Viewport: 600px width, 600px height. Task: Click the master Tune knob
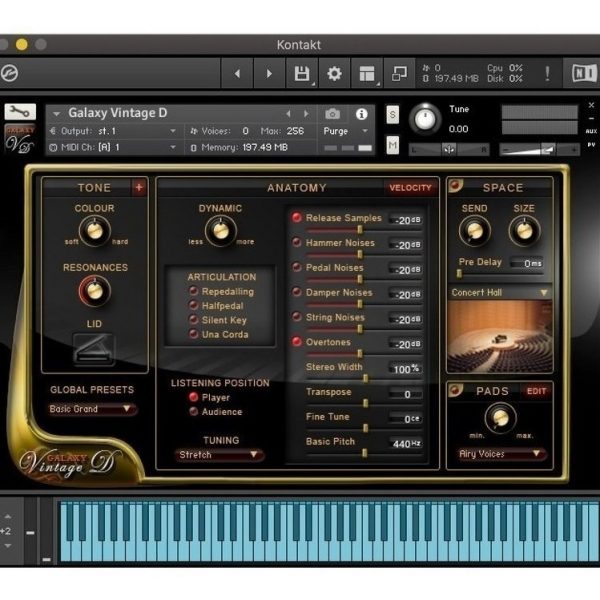(425, 119)
